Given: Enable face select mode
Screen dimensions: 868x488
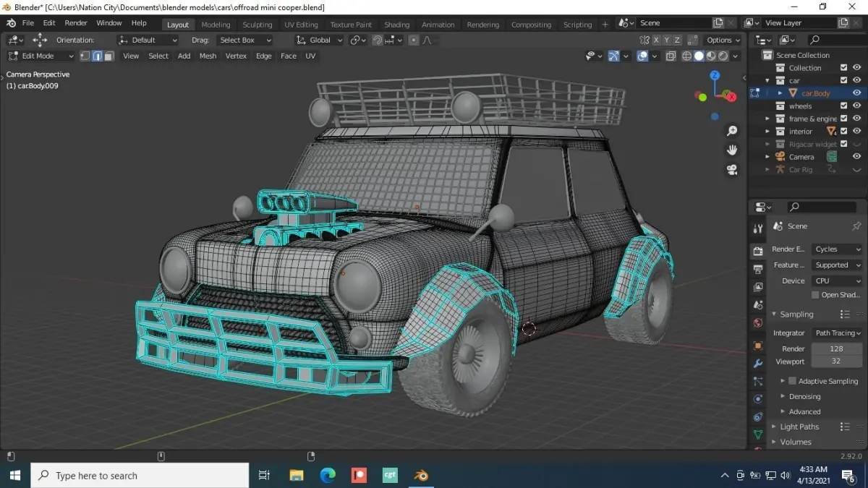Looking at the screenshot, I should click(x=109, y=56).
